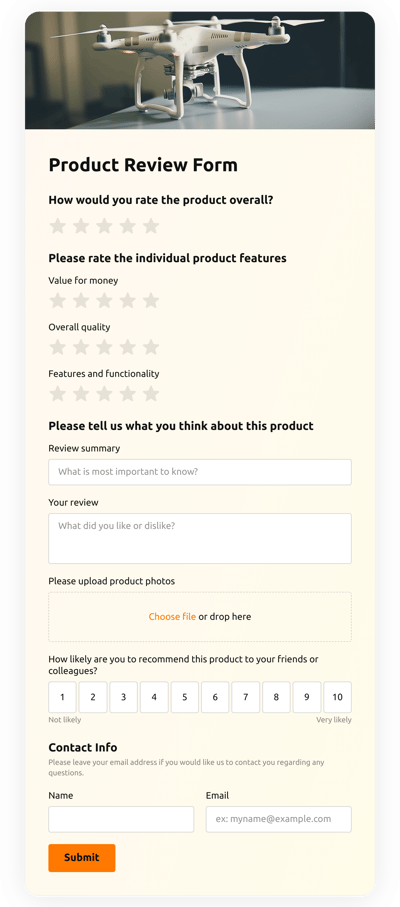The height and width of the screenshot is (907, 400).
Task: Set Features and functionality to five stars
Action: point(151,394)
